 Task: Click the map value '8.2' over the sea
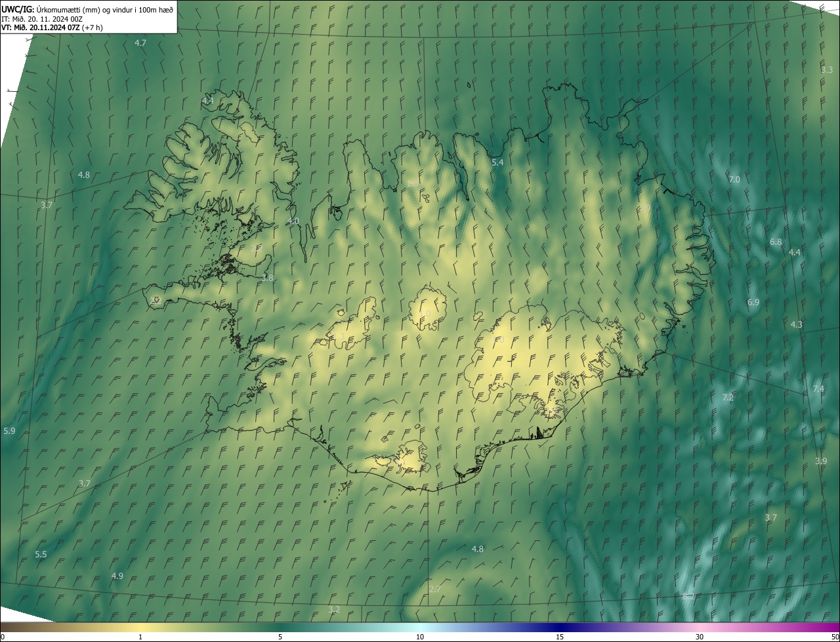[688, 596]
